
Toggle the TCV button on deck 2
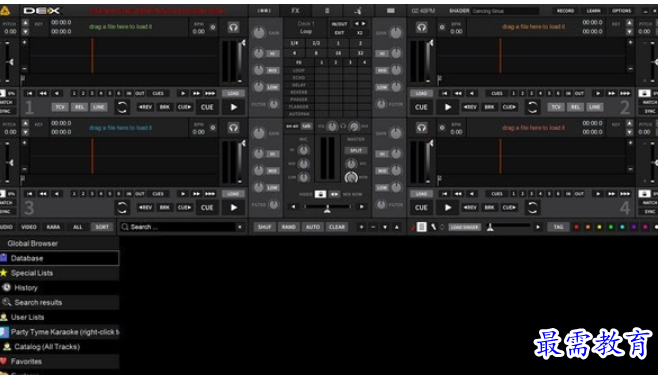point(556,107)
